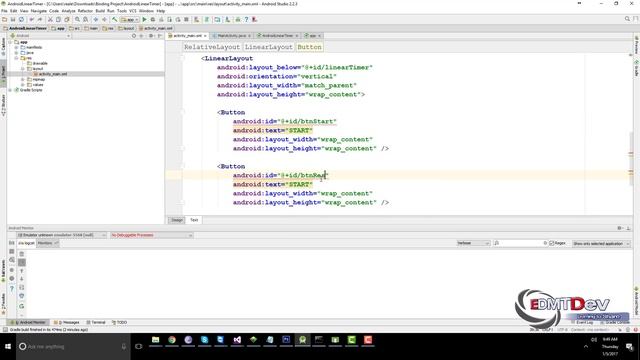Click the Redo arrow toolbar icon
Image resolution: width=640 pixels, height=360 pixels.
[40, 19]
